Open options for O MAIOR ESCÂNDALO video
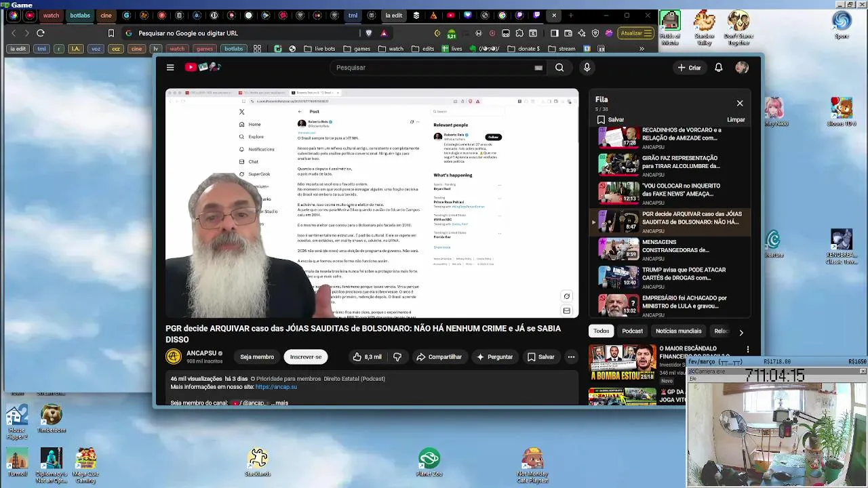This screenshot has width=868, height=488. pos(748,350)
